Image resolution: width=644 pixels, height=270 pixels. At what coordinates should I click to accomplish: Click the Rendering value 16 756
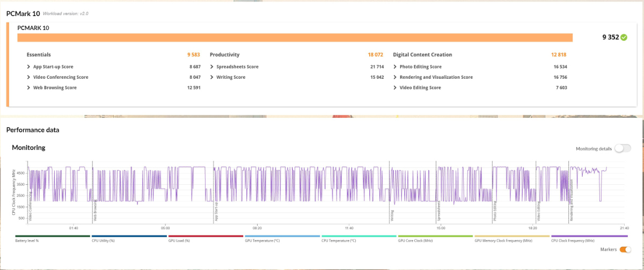coord(560,77)
